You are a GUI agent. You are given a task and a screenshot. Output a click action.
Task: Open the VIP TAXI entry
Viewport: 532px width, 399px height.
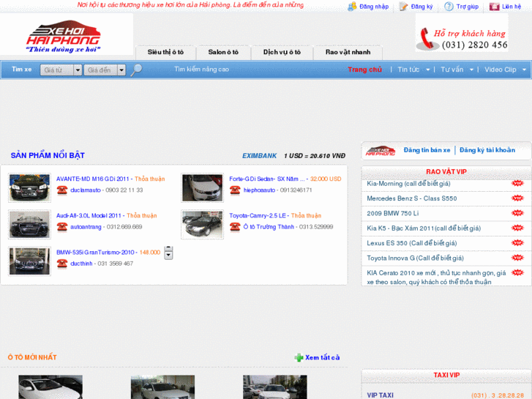(380, 395)
